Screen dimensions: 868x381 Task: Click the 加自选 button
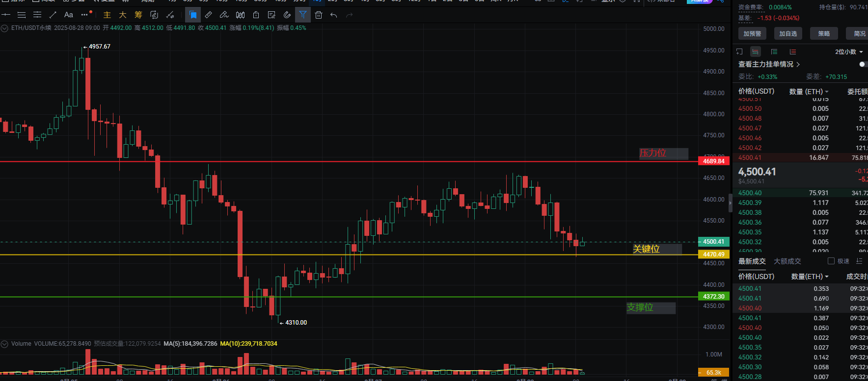[788, 33]
